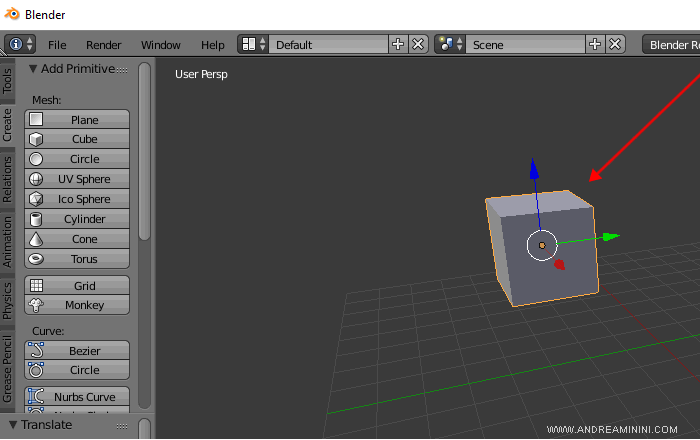The image size is (700, 440).
Task: Switch to the Grease Pencil tab
Action: point(7,369)
